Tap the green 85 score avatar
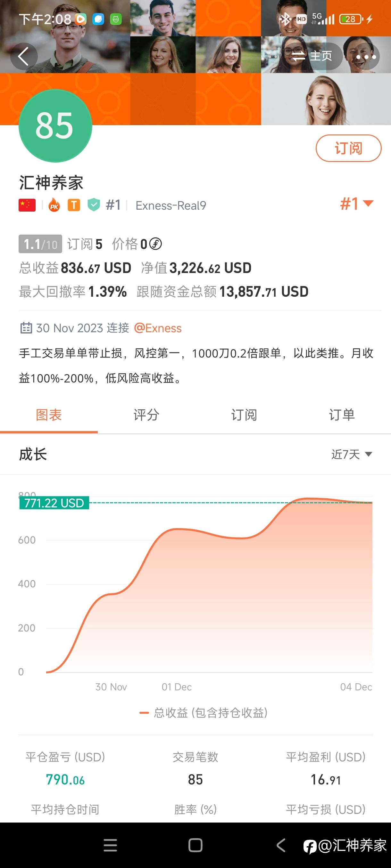 55,126
